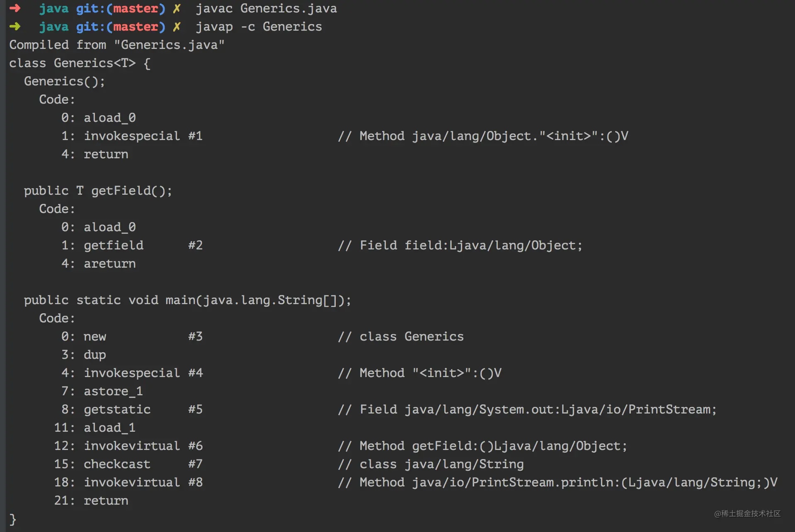The height and width of the screenshot is (532, 795).
Task: Click the main method signature line
Action: pos(187,300)
